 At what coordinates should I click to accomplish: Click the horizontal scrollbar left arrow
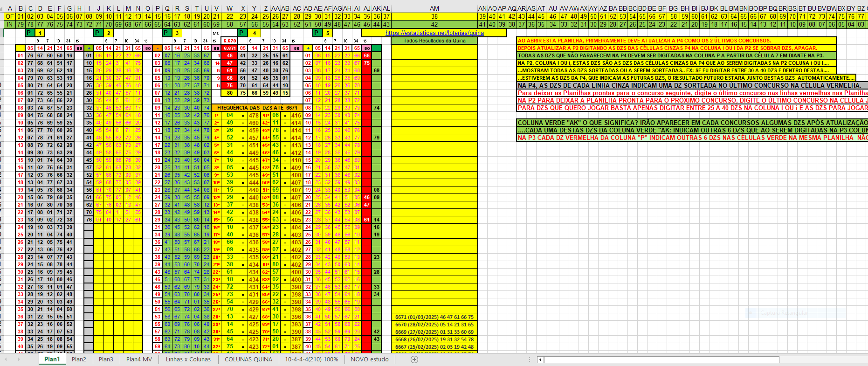540,359
